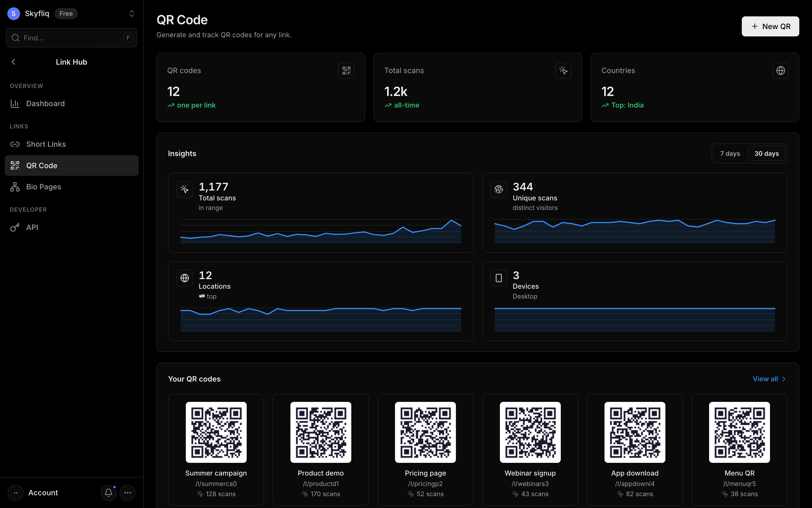Click the QR codes card icon
This screenshot has width=812, height=508.
pos(346,71)
